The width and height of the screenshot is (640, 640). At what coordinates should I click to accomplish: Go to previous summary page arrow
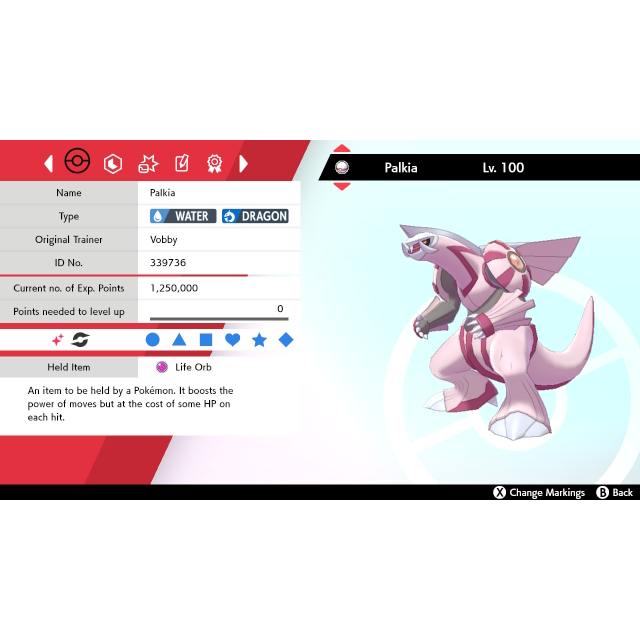coord(49,163)
